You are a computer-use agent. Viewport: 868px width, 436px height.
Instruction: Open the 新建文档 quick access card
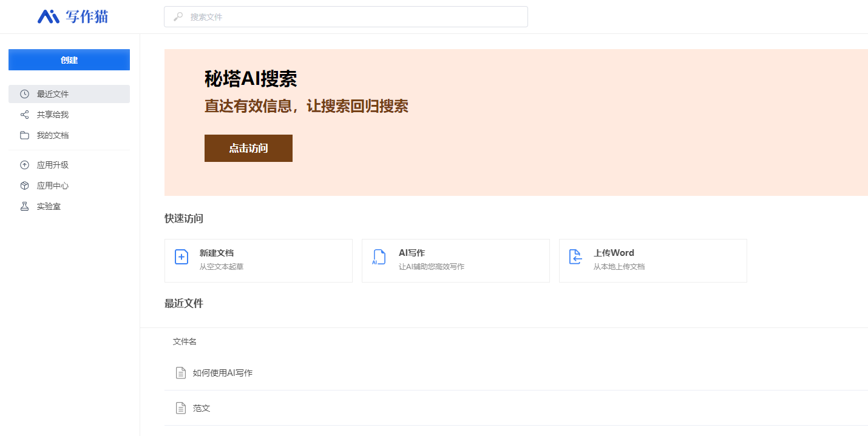click(259, 261)
